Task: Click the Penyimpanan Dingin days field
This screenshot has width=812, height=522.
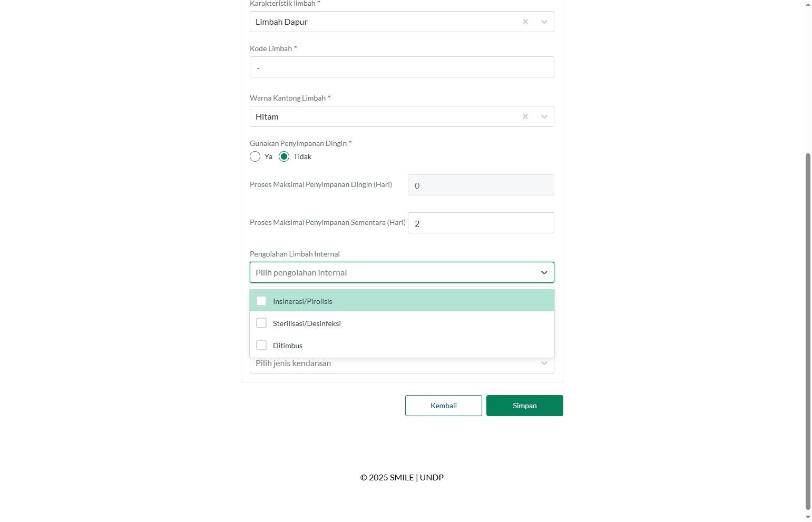Action: click(481, 185)
